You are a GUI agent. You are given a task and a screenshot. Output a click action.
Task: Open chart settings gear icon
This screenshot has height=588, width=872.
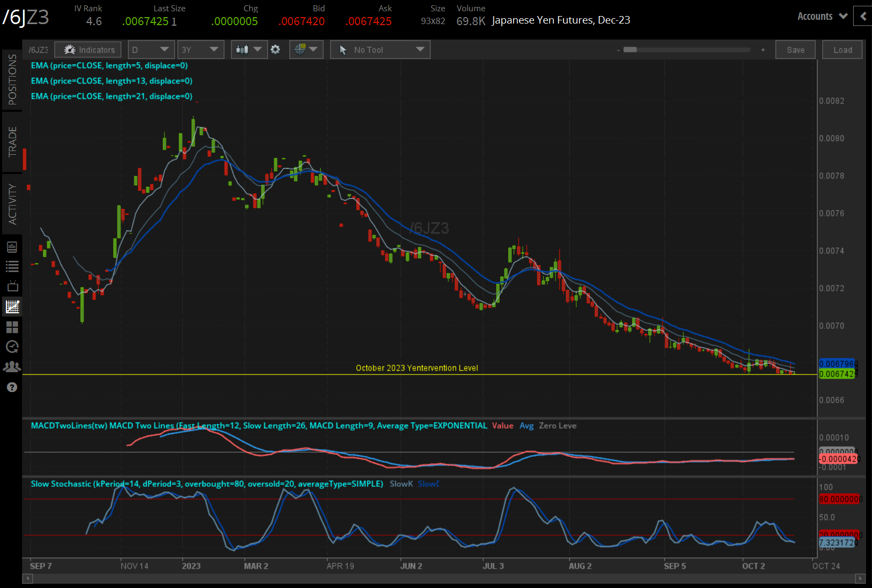tap(275, 50)
